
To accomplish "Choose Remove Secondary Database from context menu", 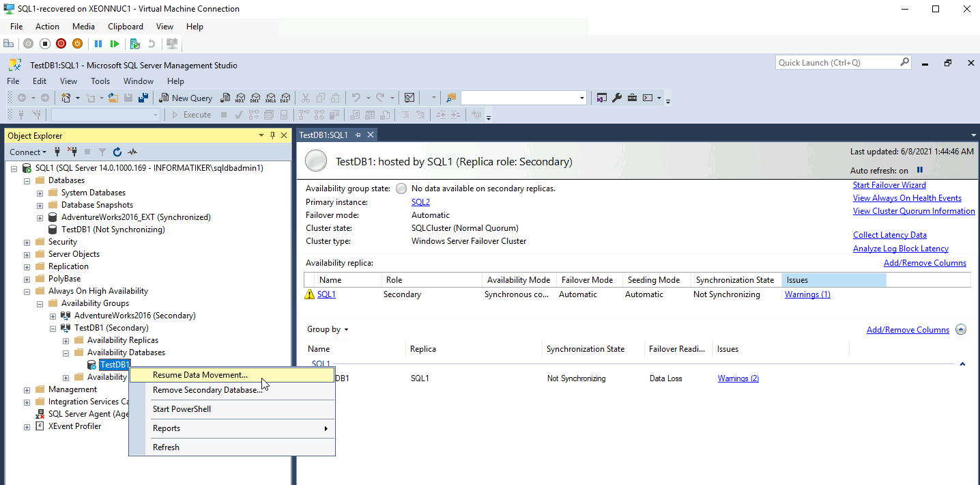I will pyautogui.click(x=232, y=390).
